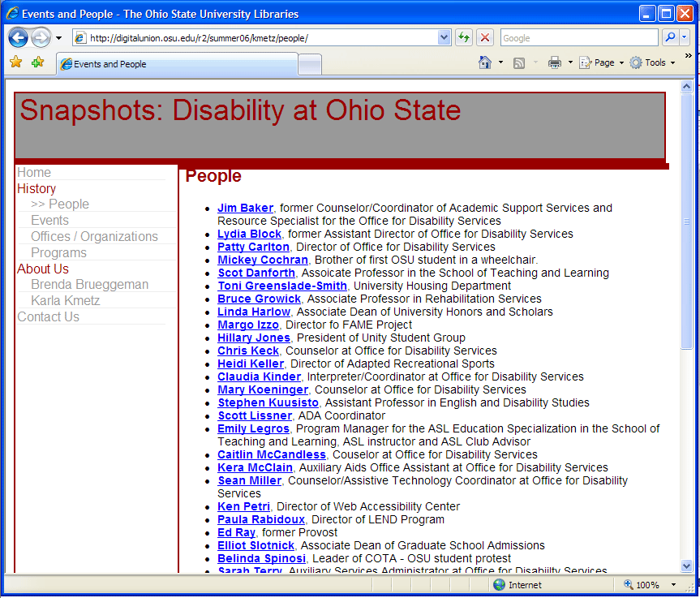The width and height of the screenshot is (700, 598).
Task: Select the Events and People tab
Action: [177, 64]
